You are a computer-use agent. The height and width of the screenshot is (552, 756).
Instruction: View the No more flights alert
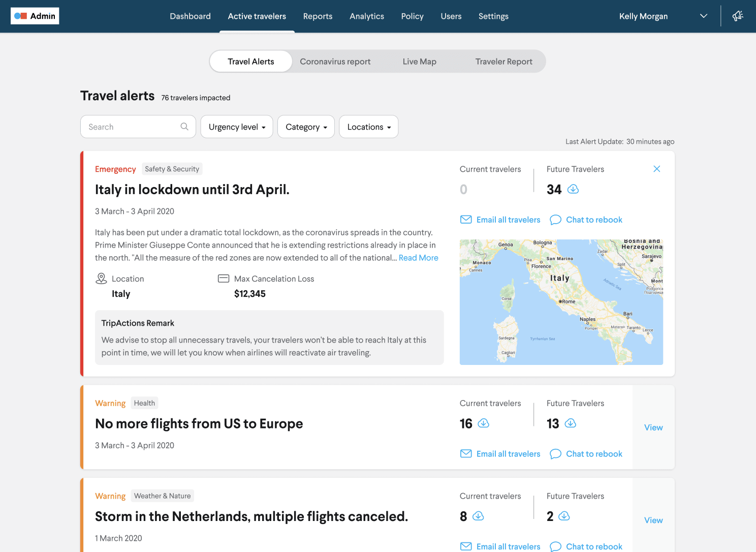[x=653, y=427]
